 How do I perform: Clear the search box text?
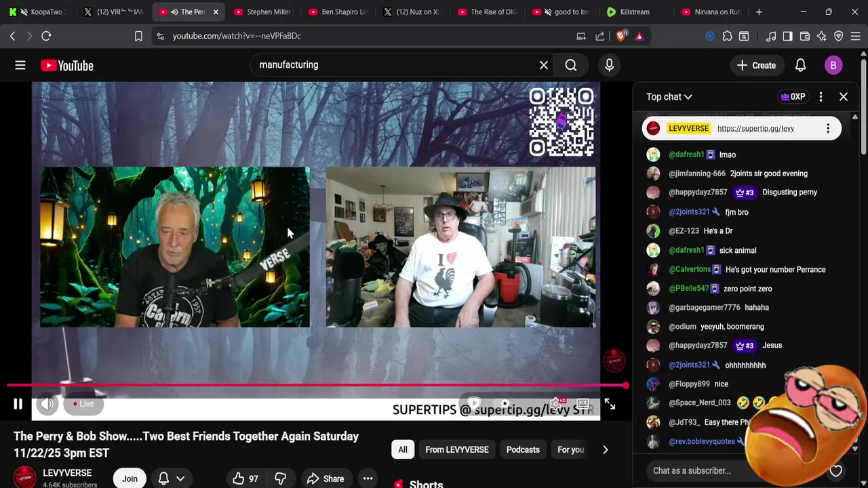click(543, 65)
